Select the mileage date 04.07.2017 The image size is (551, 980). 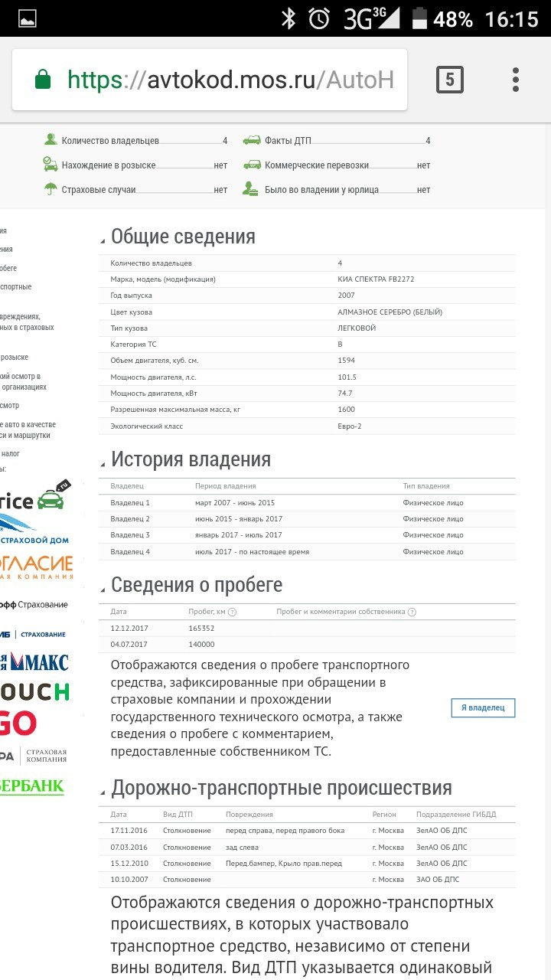tap(129, 645)
